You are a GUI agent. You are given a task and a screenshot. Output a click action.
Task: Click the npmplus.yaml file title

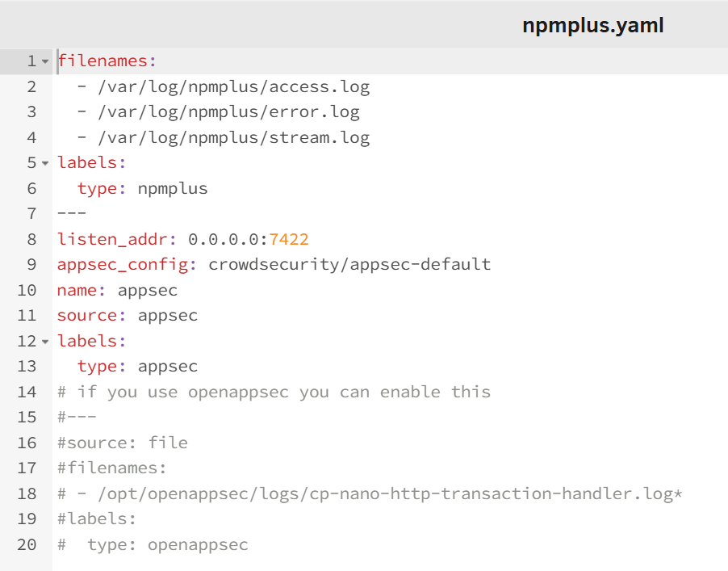(593, 26)
